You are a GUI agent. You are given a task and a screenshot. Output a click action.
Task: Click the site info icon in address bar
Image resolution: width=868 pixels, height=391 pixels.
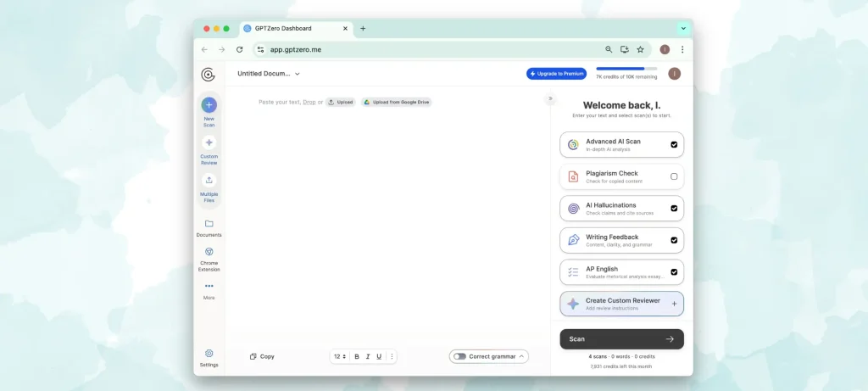261,49
